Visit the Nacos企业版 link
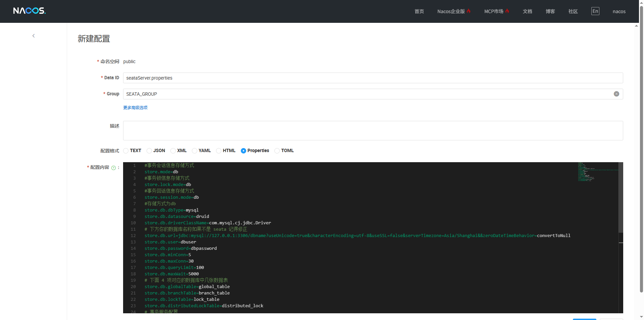 tap(451, 11)
